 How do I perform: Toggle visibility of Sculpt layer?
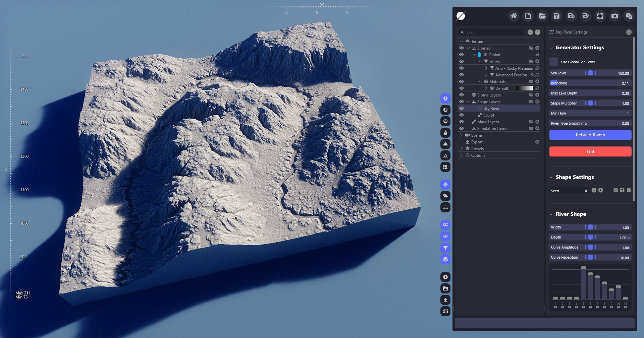[462, 115]
